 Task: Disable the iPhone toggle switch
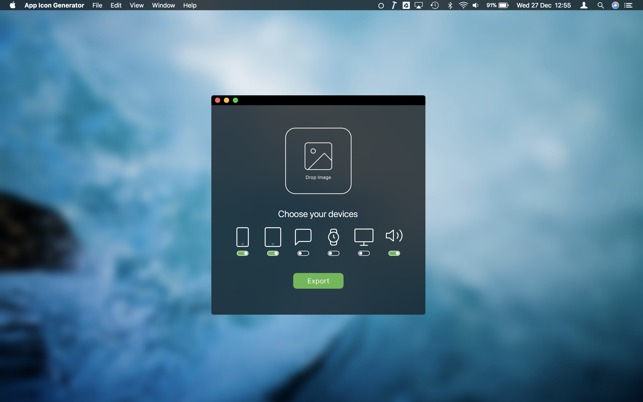pyautogui.click(x=242, y=254)
